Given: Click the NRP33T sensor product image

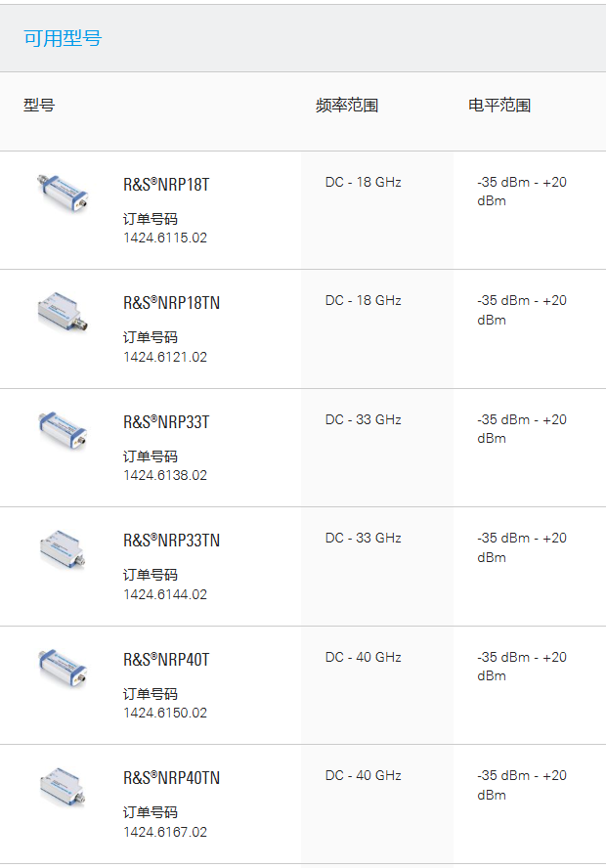Looking at the screenshot, I should (x=63, y=430).
